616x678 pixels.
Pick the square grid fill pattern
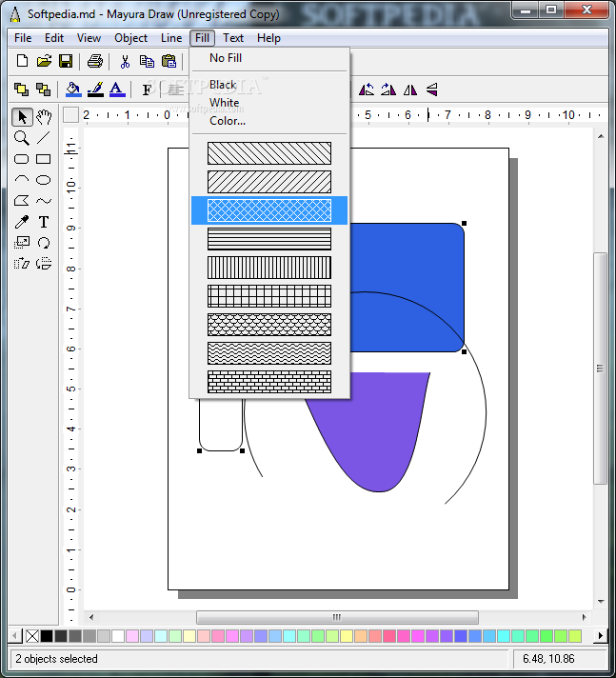pyautogui.click(x=269, y=296)
